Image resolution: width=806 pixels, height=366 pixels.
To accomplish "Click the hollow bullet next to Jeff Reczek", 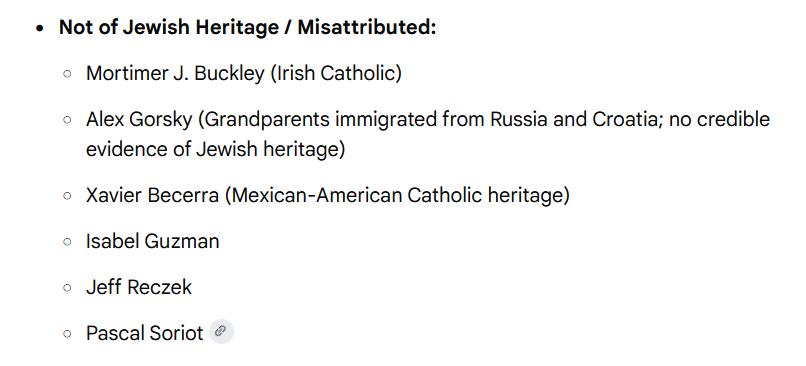I will (x=67, y=287).
